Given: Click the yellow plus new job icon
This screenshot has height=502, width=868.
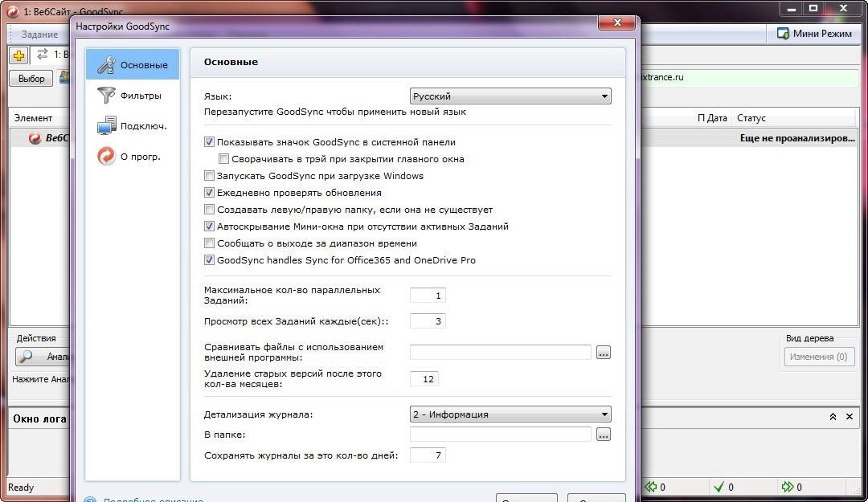Looking at the screenshot, I should pyautogui.click(x=18, y=55).
